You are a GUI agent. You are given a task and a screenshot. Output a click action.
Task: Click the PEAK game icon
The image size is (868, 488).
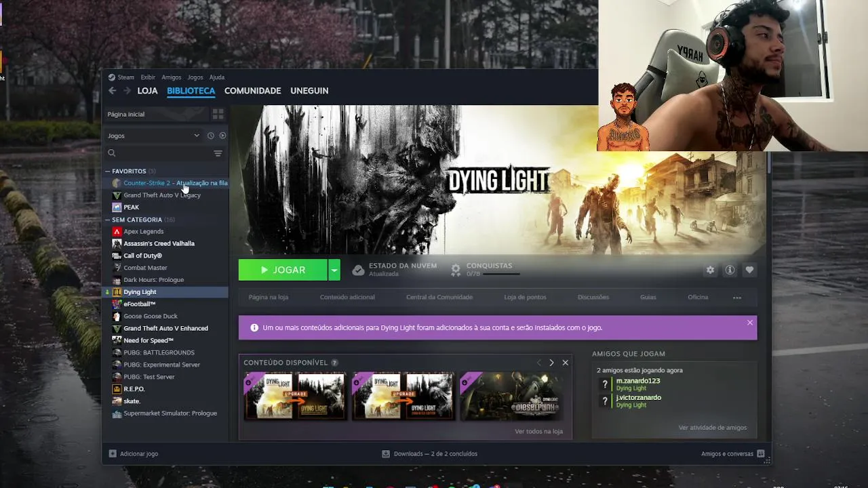[117, 207]
